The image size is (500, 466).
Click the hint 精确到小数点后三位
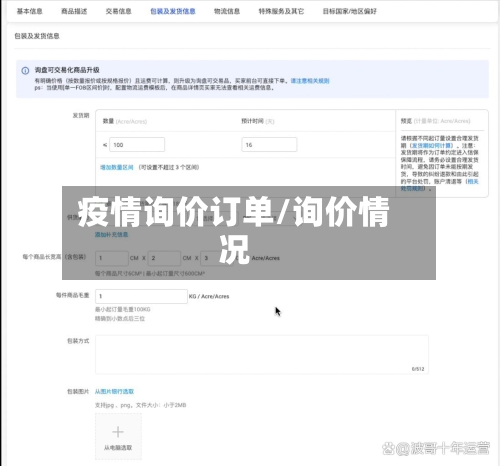click(x=120, y=319)
